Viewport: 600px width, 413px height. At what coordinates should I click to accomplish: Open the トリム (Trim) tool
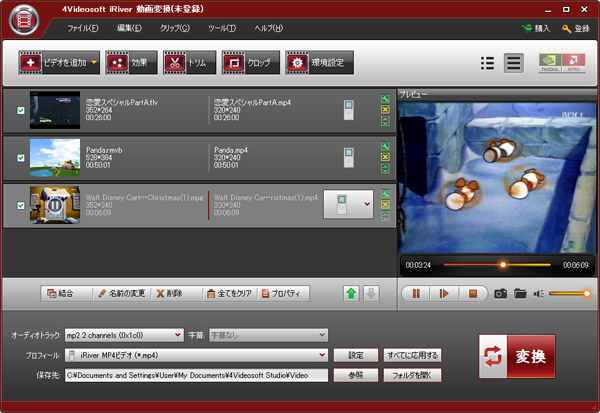point(189,62)
